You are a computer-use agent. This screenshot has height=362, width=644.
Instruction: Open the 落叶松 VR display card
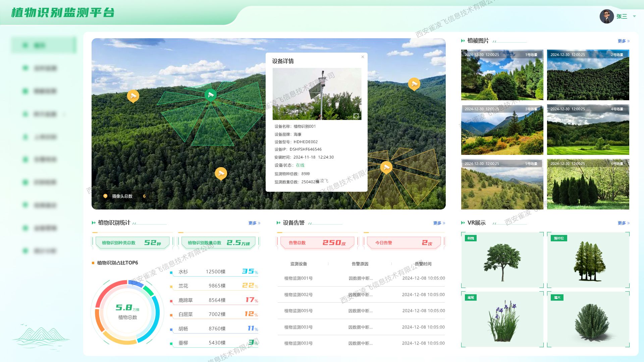[x=588, y=260]
